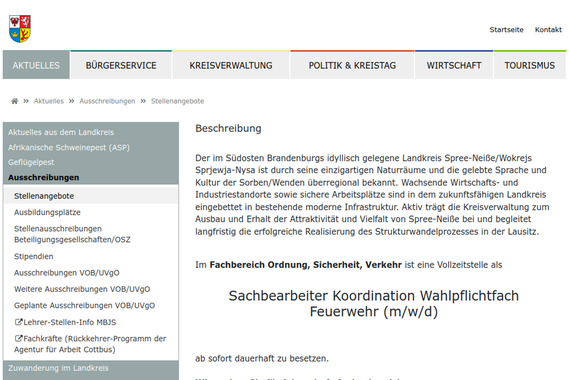Click bold text Fachbereich Ordnung, Sicherheit, Verkehr
This screenshot has width=569, height=380.
(x=306, y=265)
